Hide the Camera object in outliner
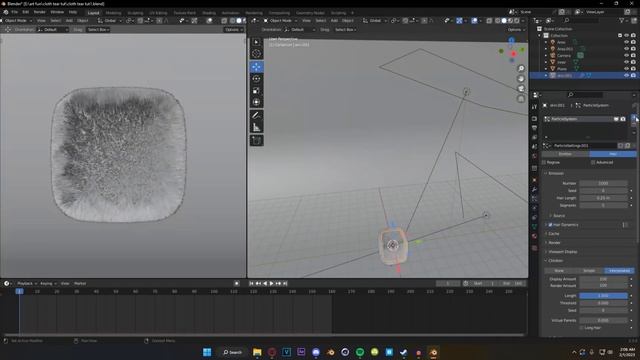 click(x=626, y=56)
